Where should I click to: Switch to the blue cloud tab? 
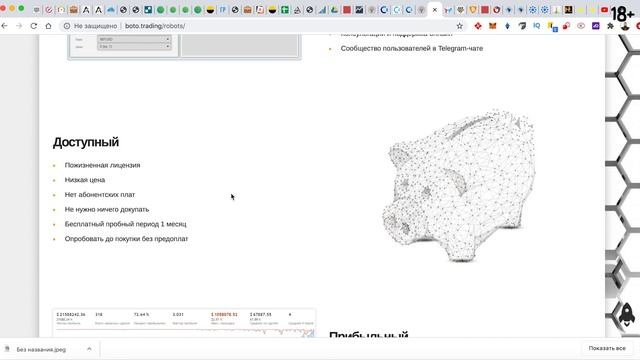111,10
